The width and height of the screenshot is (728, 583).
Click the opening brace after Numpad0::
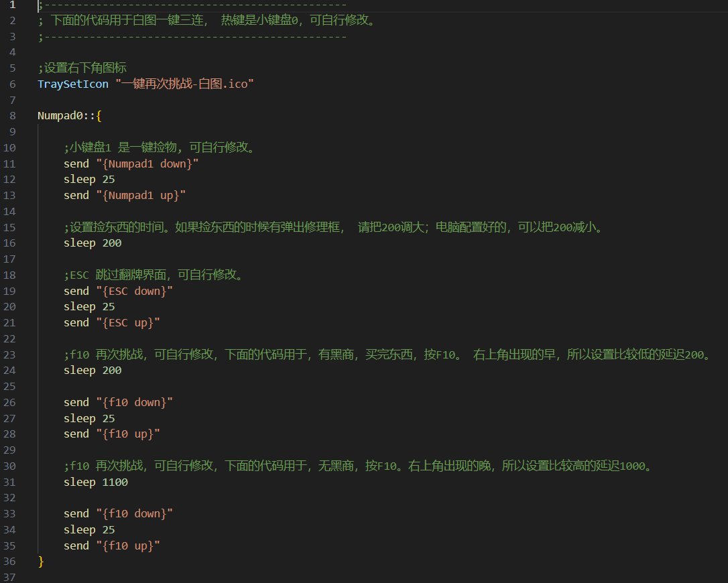point(99,116)
